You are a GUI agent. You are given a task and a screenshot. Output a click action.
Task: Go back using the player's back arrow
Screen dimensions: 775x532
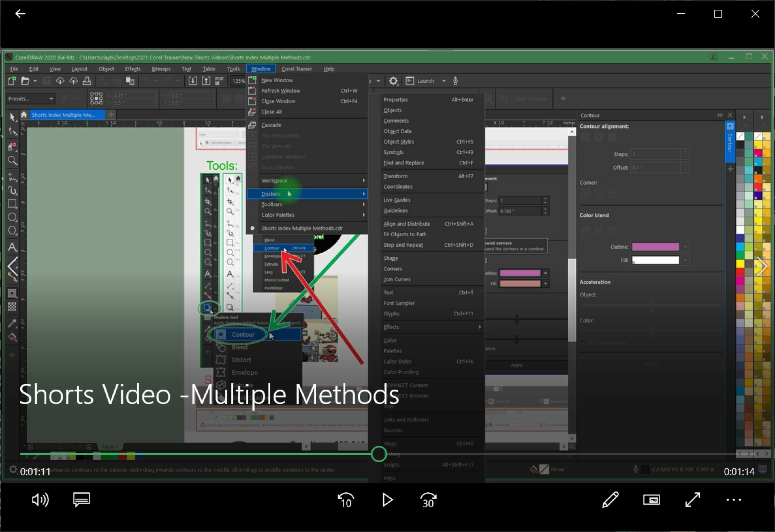tap(20, 14)
